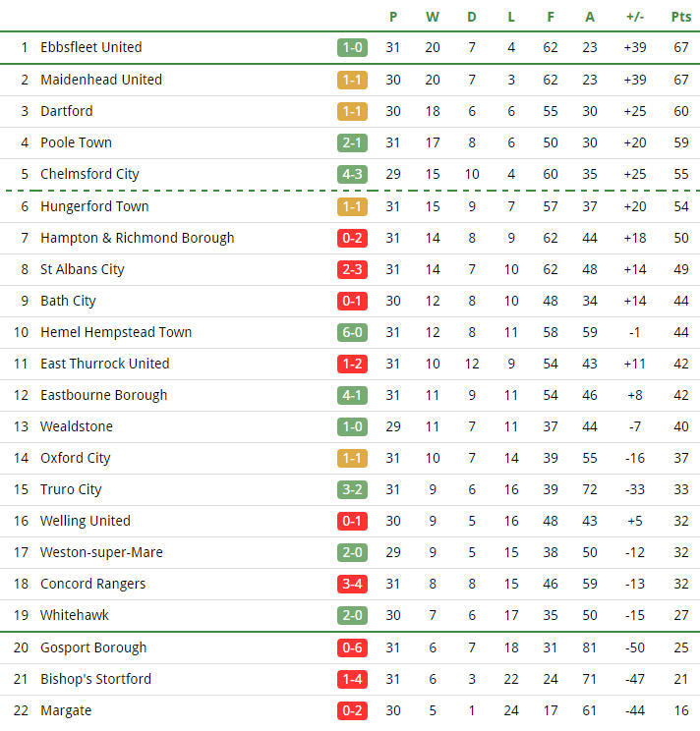Click the +/- goal difference header
The height and width of the screenshot is (731, 700).
635,18
